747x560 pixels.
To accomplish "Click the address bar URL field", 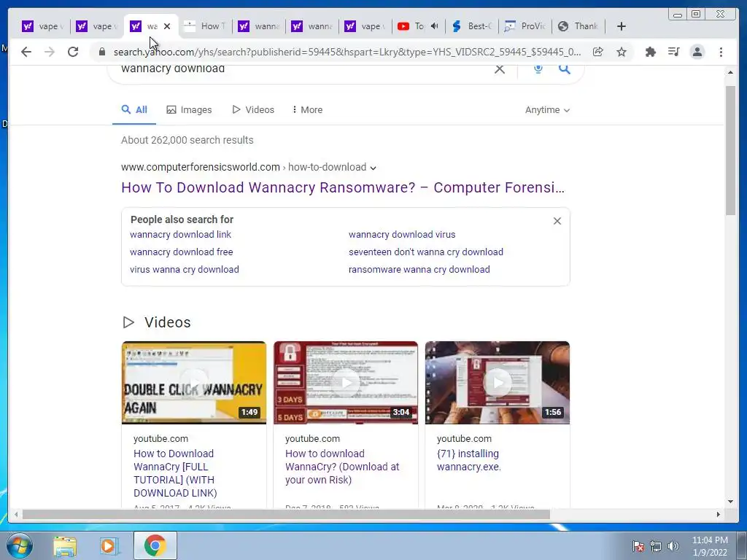I will coord(347,52).
